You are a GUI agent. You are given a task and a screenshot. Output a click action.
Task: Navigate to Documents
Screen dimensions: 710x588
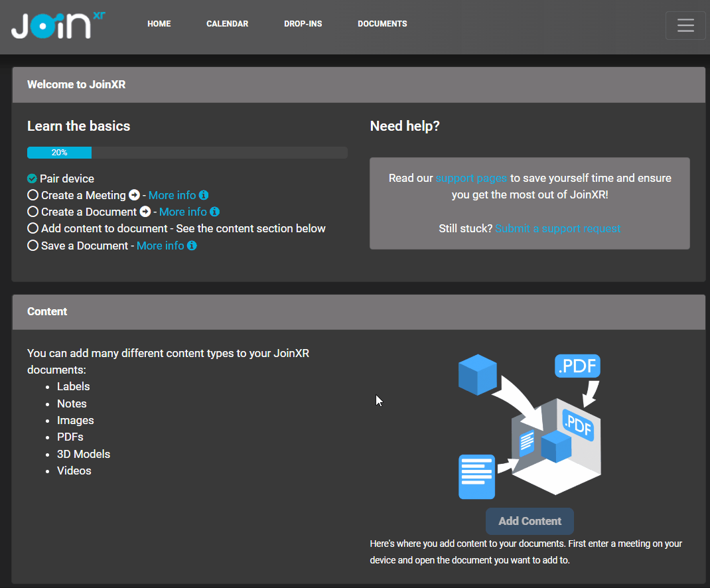pos(382,24)
